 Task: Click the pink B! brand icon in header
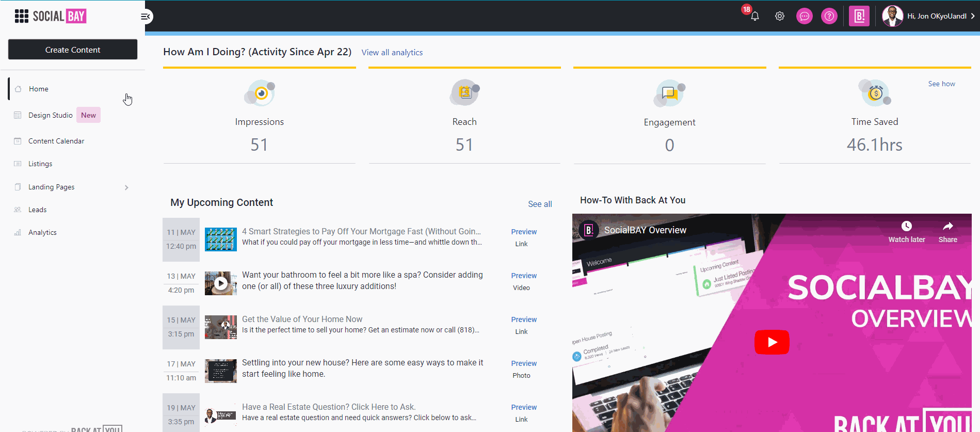[859, 16]
